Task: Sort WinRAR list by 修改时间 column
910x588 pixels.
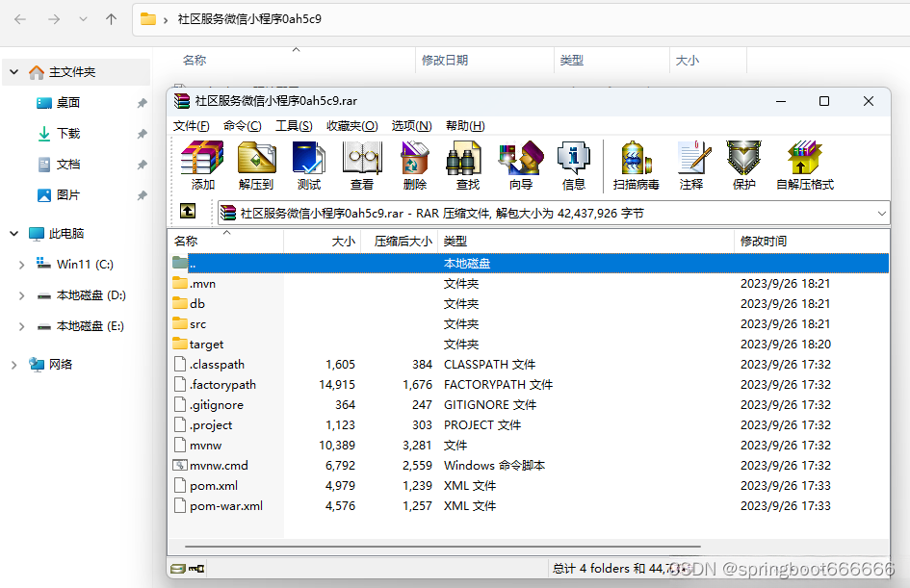Action: [812, 242]
